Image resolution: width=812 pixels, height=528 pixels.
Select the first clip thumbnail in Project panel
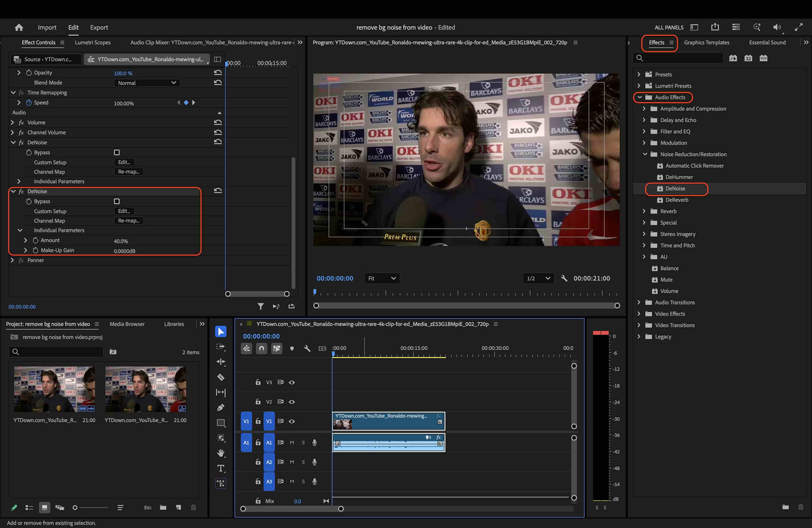[x=55, y=389]
